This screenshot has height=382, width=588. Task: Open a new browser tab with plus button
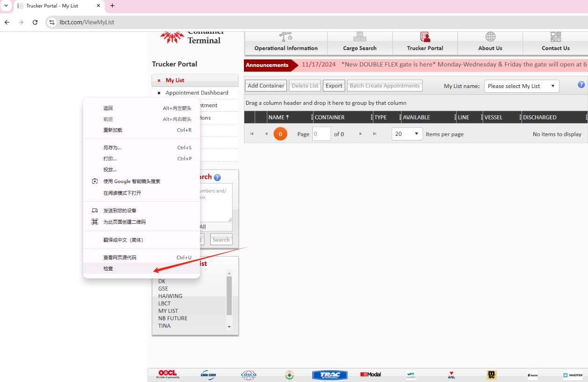(112, 6)
